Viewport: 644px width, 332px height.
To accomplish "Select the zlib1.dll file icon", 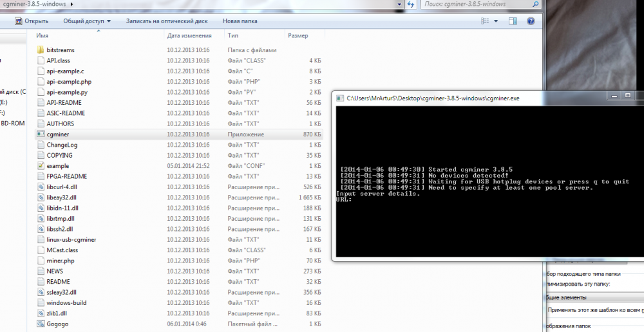I will tap(40, 313).
